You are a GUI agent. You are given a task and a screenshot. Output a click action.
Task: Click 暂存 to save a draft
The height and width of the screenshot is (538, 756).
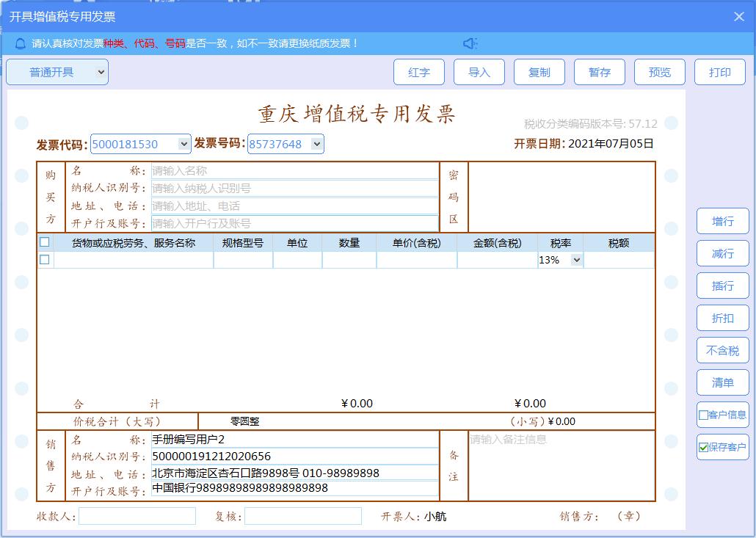[600, 72]
